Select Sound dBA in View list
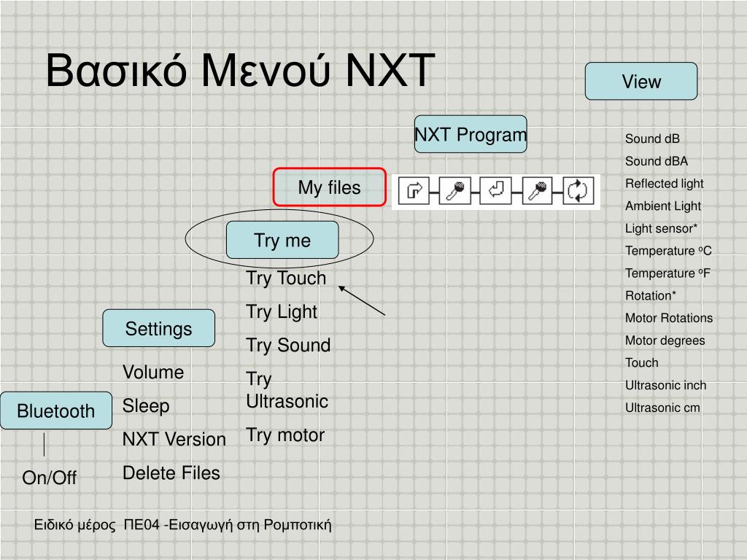This screenshot has height=560, width=747. 657,161
